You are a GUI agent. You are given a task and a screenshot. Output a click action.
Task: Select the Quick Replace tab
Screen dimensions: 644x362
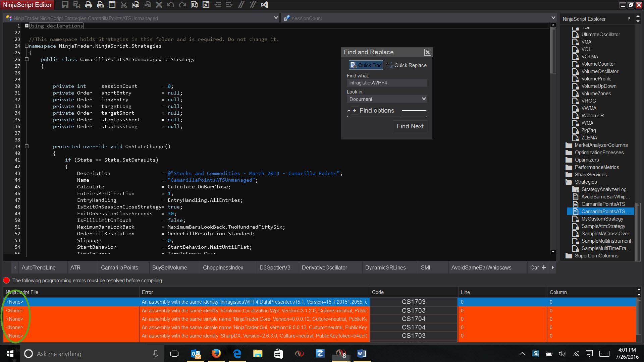pyautogui.click(x=407, y=65)
